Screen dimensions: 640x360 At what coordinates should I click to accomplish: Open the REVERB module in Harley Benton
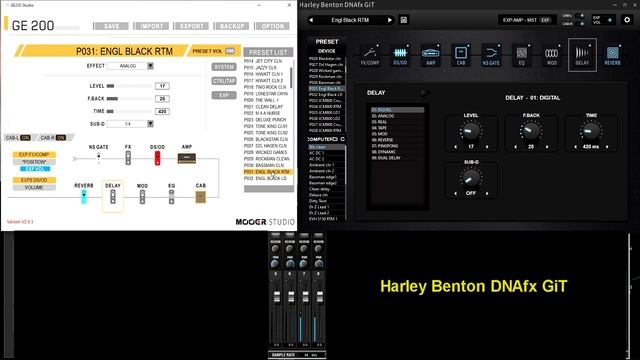coord(612,55)
